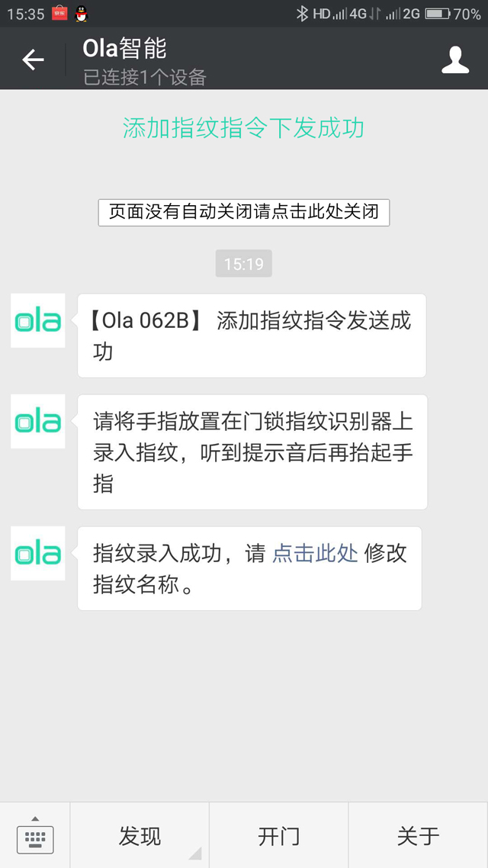488x868 pixels.
Task: Open the Ola智能 contact profile icon
Action: click(455, 59)
